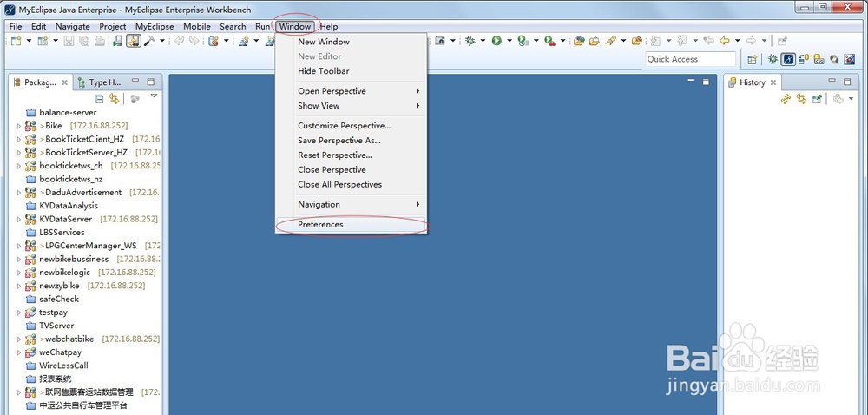Image resolution: width=868 pixels, height=415 pixels.
Task: Select the MyEclipse perspective icon
Action: [x=788, y=59]
